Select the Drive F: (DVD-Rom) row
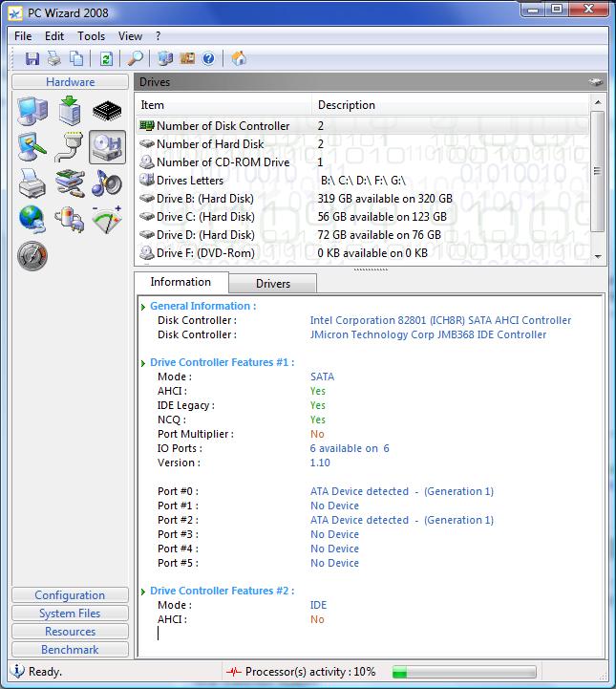 coord(362,253)
